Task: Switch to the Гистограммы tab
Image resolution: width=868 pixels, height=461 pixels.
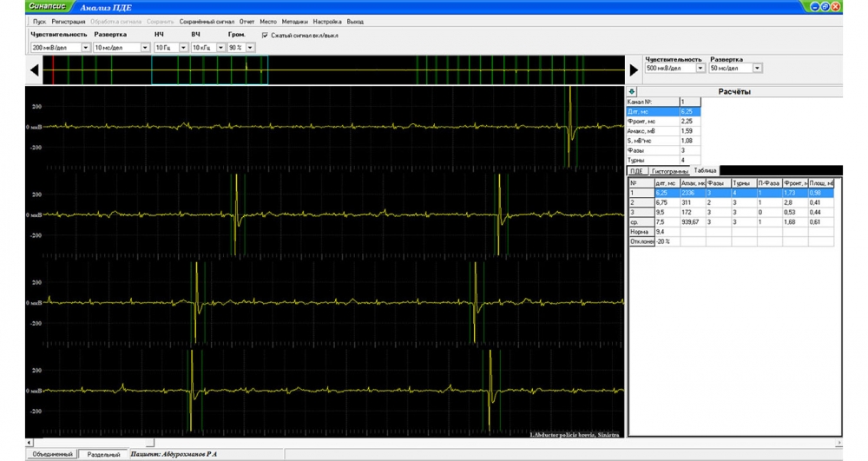Action: pos(670,171)
